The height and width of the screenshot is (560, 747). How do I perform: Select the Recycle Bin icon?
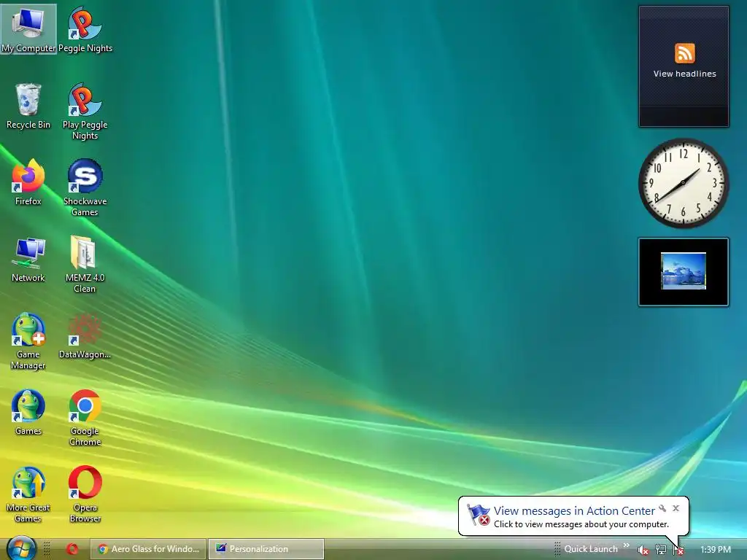(x=28, y=106)
